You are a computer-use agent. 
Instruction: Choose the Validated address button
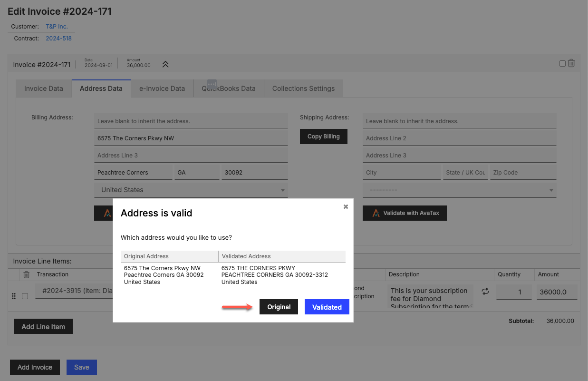click(327, 307)
